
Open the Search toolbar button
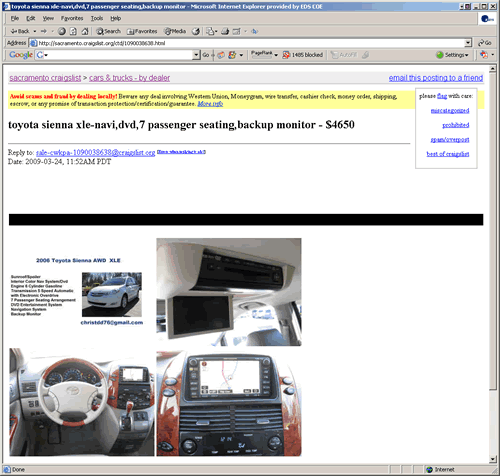click(x=108, y=31)
